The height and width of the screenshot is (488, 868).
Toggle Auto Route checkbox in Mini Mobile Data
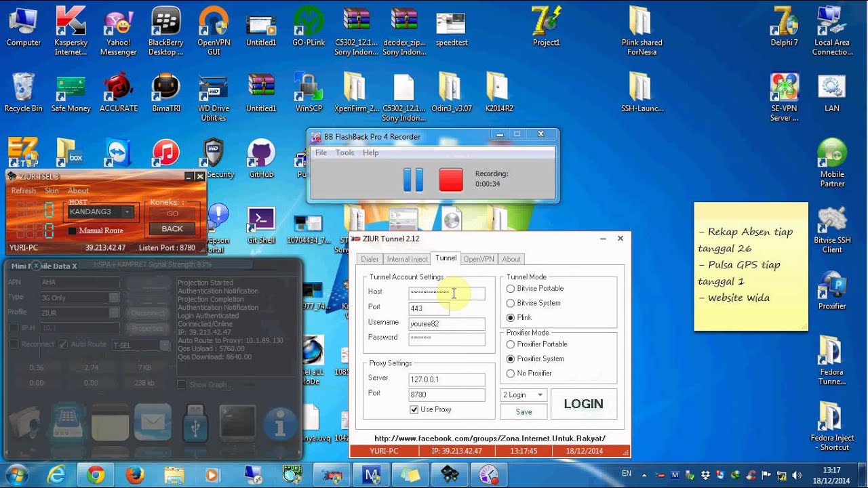63,344
